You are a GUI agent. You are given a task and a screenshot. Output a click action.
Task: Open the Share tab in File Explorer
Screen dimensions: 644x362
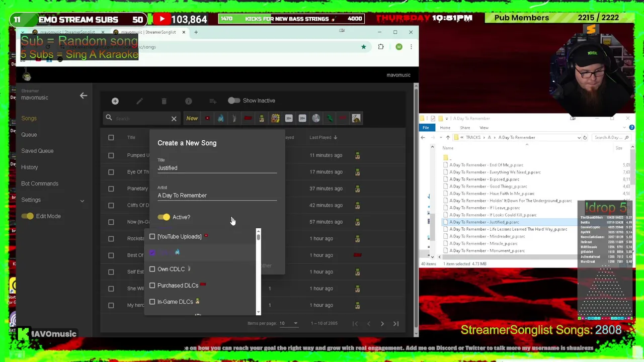click(465, 128)
